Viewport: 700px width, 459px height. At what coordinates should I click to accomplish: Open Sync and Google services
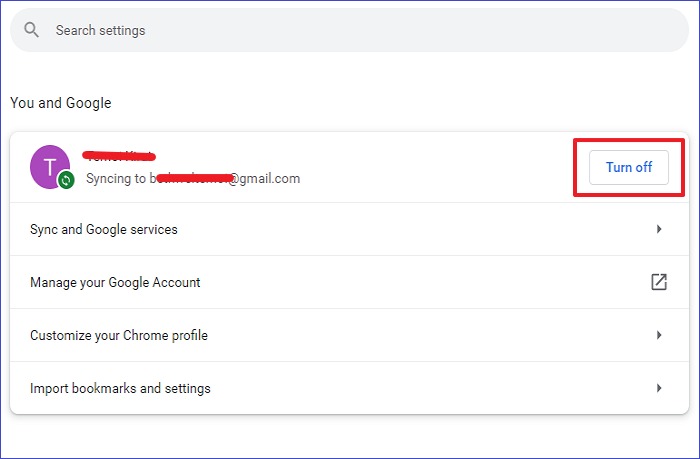(104, 229)
